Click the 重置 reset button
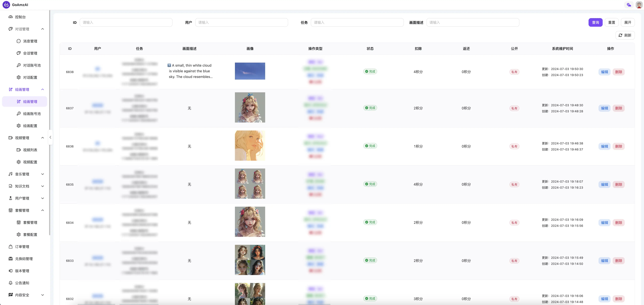The height and width of the screenshot is (305, 644). coord(611,23)
